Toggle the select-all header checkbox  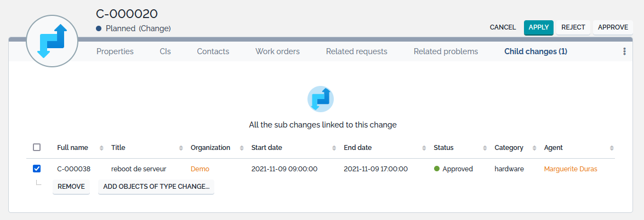pyautogui.click(x=37, y=147)
